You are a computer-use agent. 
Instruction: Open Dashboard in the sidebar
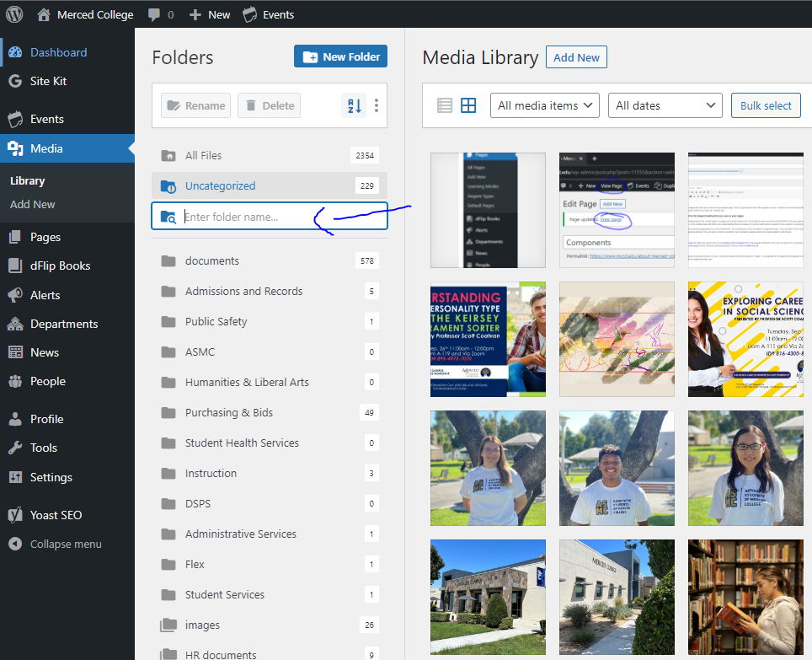(x=58, y=52)
